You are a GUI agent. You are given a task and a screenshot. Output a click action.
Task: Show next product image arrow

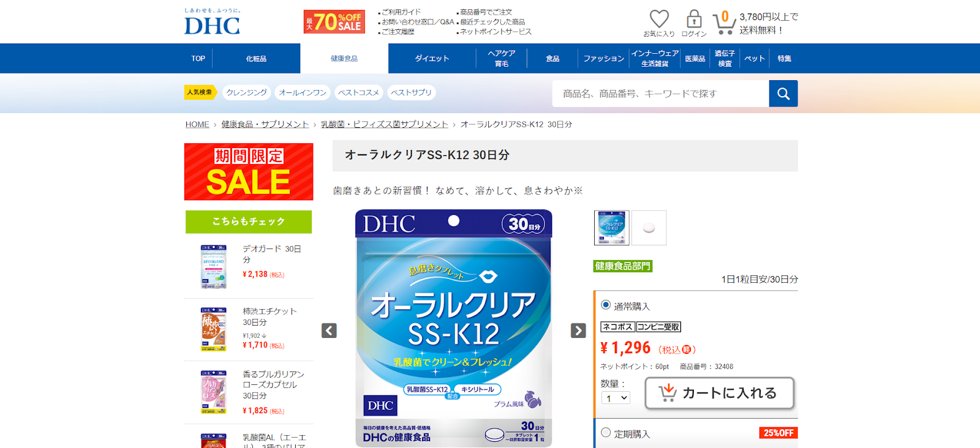(x=578, y=330)
